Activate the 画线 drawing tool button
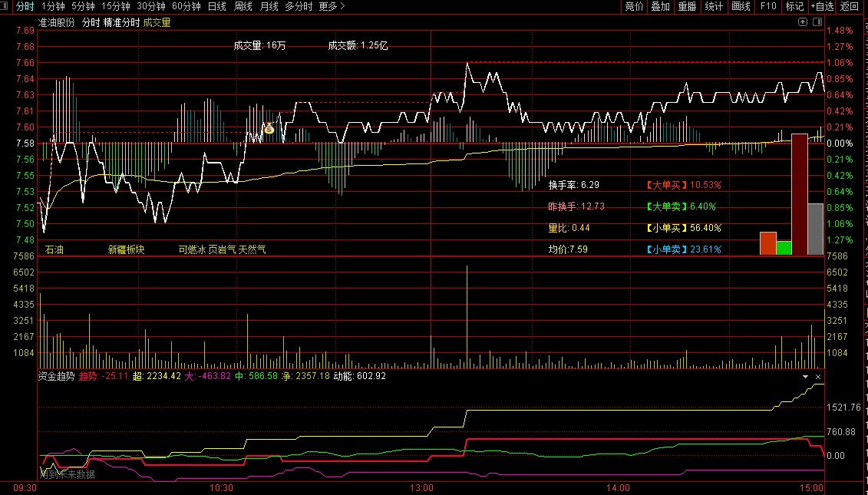Viewport: 868px width, 495px height. [x=741, y=7]
